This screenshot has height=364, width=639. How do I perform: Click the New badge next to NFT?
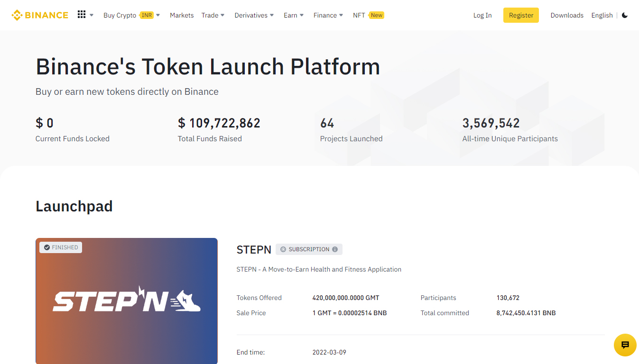click(x=377, y=15)
